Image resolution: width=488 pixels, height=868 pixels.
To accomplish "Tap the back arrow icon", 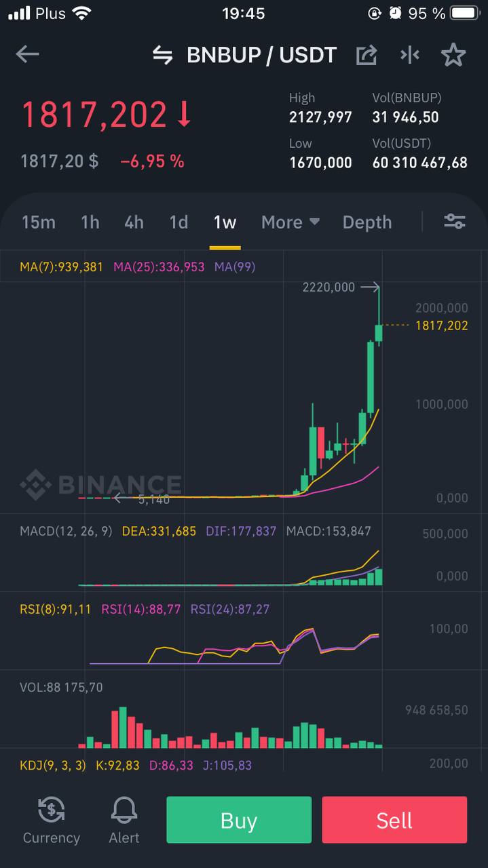I will (28, 54).
